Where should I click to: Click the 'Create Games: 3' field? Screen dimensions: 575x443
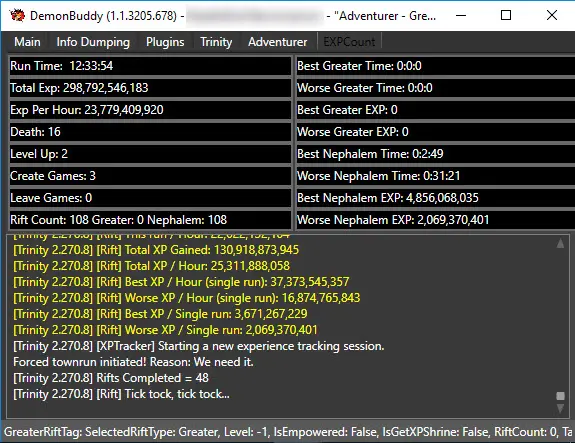(x=150, y=176)
